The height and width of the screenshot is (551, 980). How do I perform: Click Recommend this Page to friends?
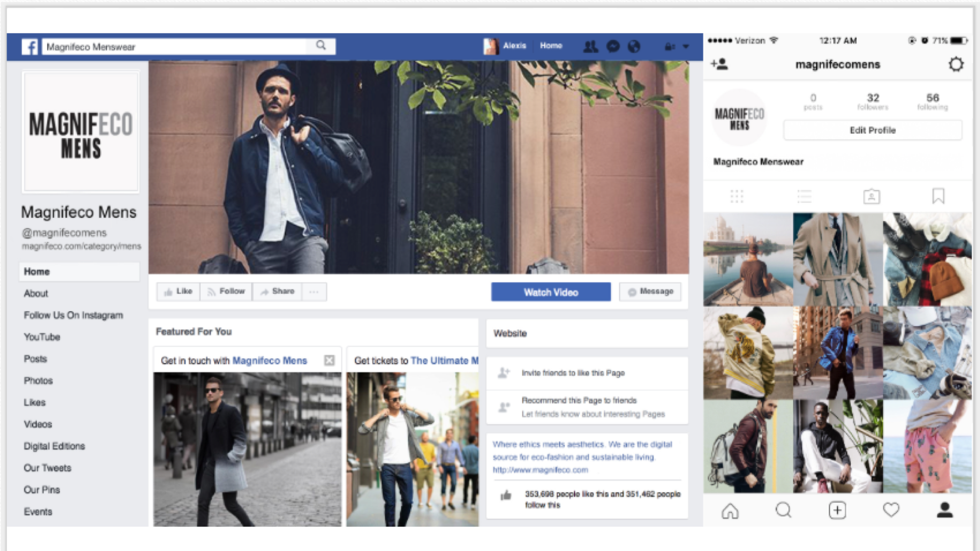coord(579,401)
